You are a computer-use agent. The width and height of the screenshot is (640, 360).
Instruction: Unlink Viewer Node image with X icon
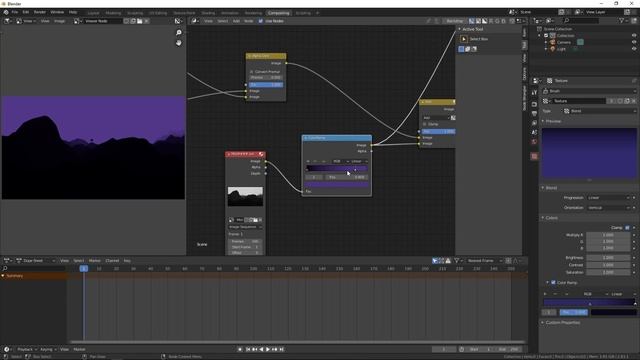coord(147,21)
